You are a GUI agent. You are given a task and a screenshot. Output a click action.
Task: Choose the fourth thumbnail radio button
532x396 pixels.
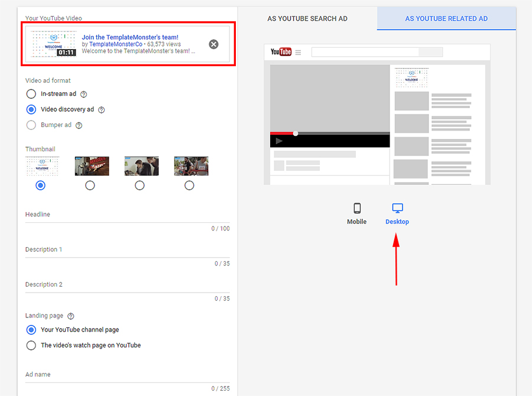click(x=189, y=186)
